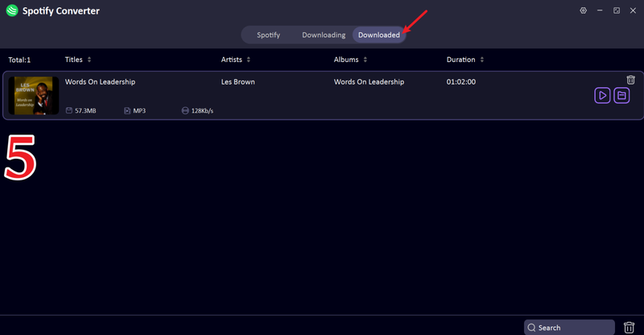Select the Downloaded tab

[x=378, y=35]
